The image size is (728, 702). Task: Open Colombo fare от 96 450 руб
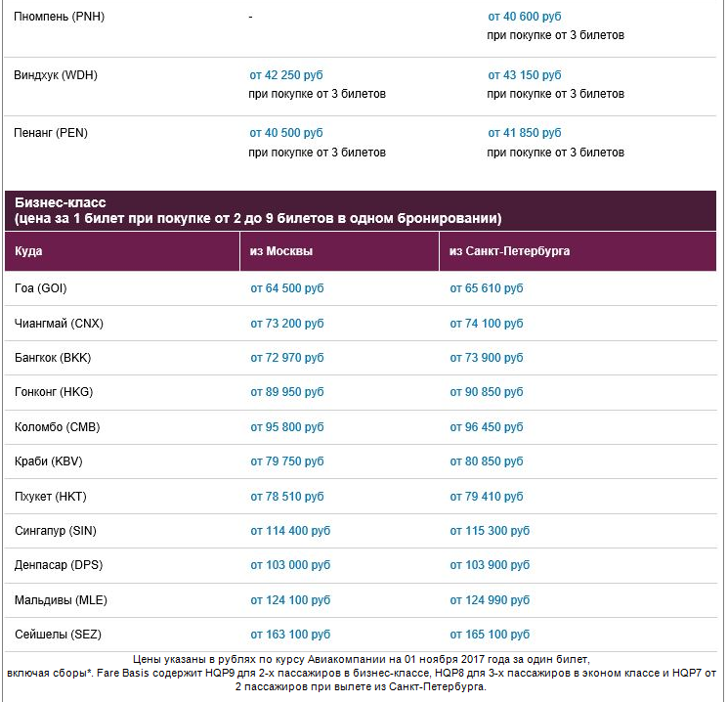pyautogui.click(x=486, y=427)
